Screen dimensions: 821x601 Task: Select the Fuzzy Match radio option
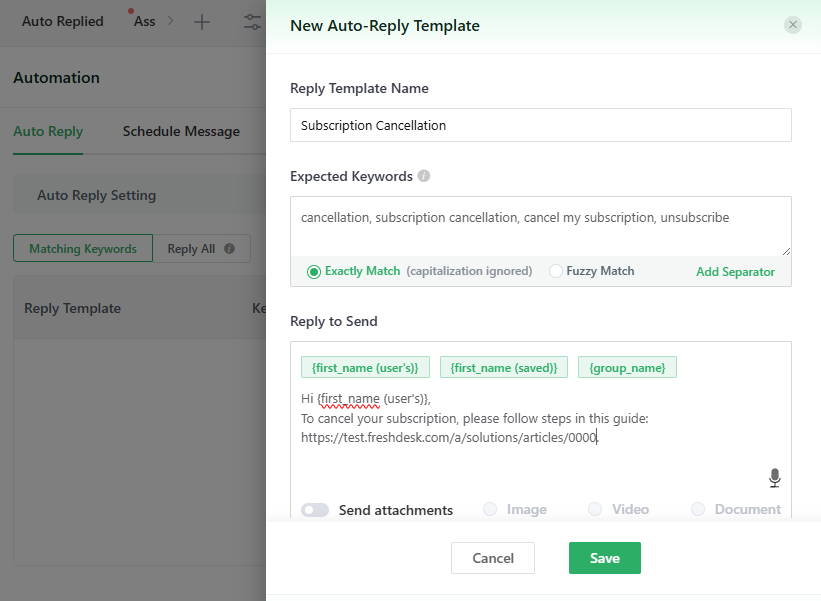[556, 271]
